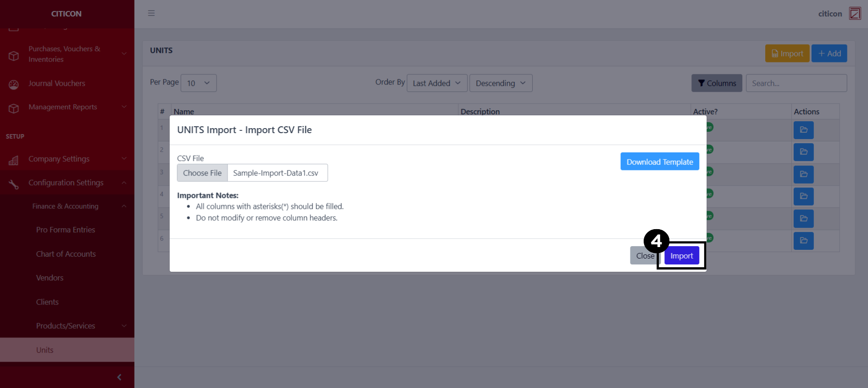Open the Descending sort dropdown
868x388 pixels.
(x=500, y=83)
